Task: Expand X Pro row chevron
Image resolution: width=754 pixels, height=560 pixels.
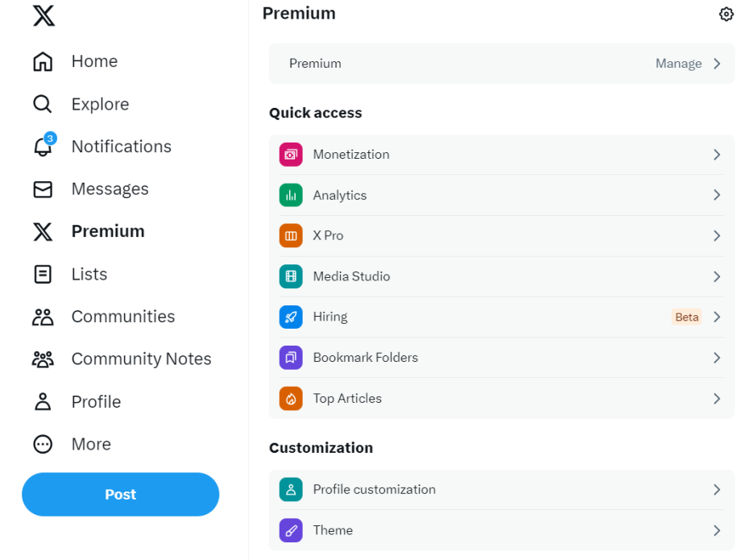Action: click(717, 236)
